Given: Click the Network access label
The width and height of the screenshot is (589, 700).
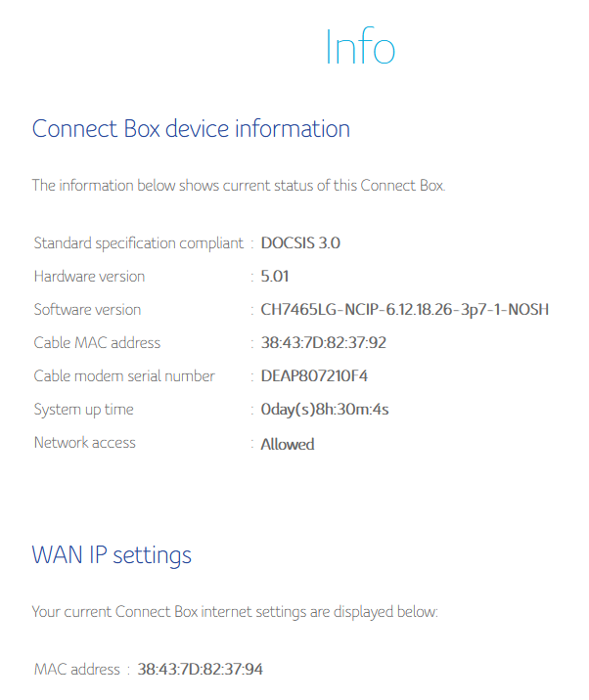Looking at the screenshot, I should pos(85,443).
